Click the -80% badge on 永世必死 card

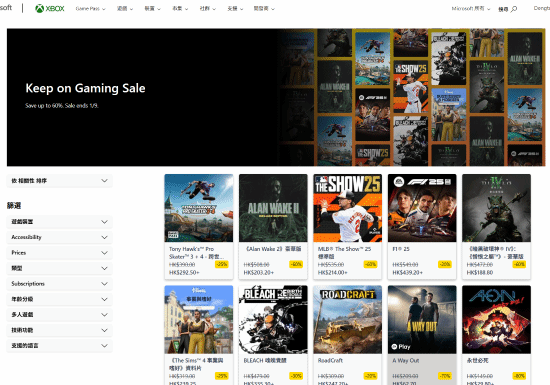519,376
